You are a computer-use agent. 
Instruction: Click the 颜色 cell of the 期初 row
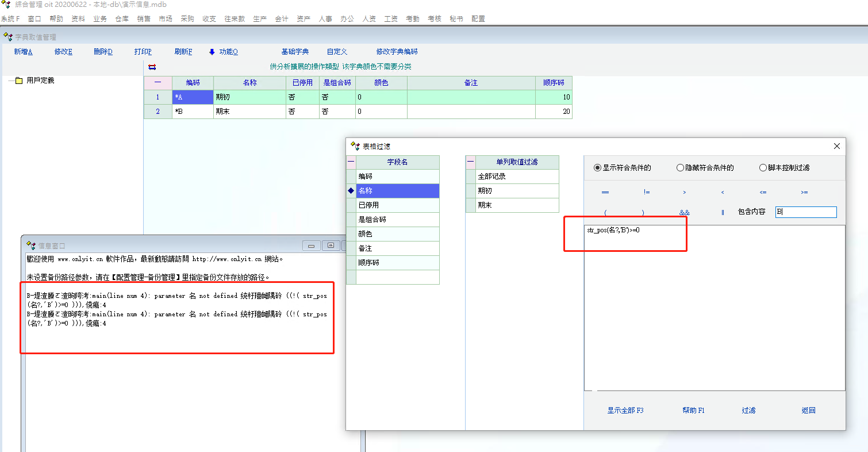point(381,97)
